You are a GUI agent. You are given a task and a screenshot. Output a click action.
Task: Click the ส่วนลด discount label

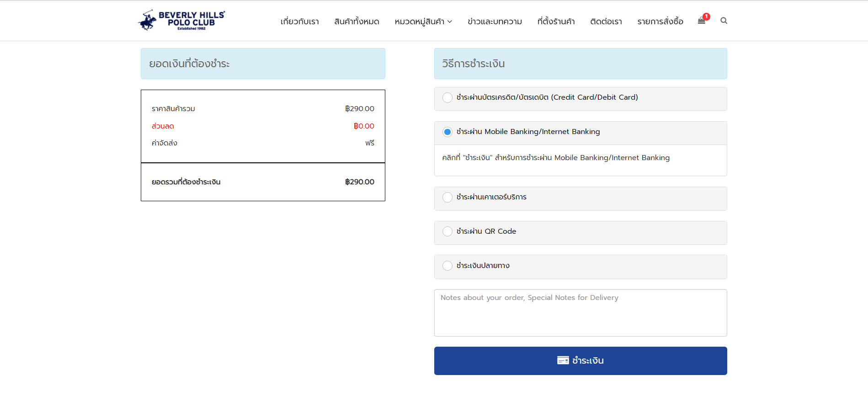point(163,126)
